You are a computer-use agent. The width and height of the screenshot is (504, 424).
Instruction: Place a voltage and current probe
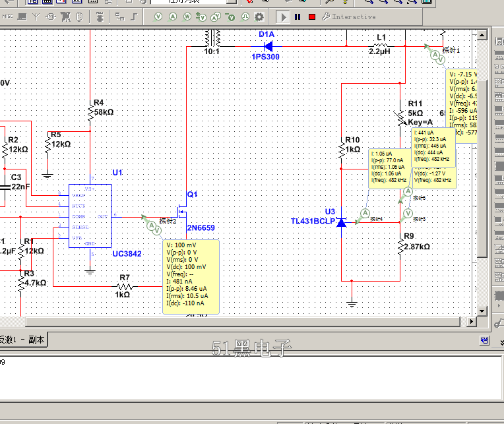(x=216, y=16)
